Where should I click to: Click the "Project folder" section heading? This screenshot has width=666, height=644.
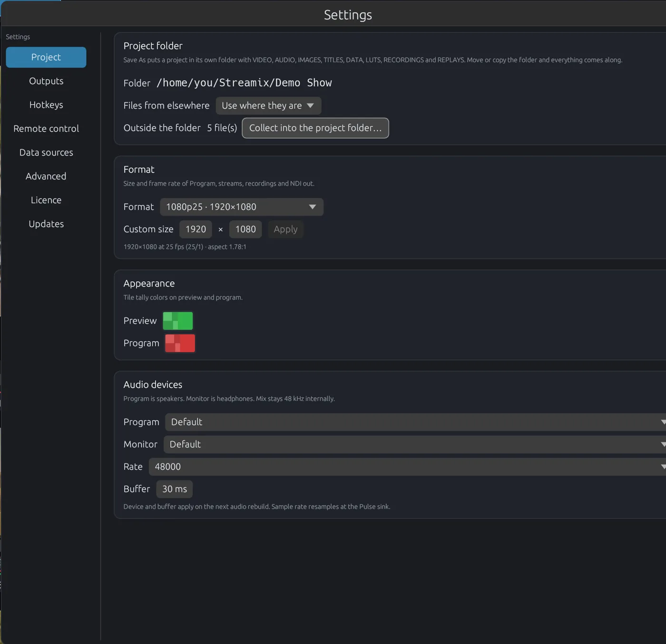(x=153, y=46)
